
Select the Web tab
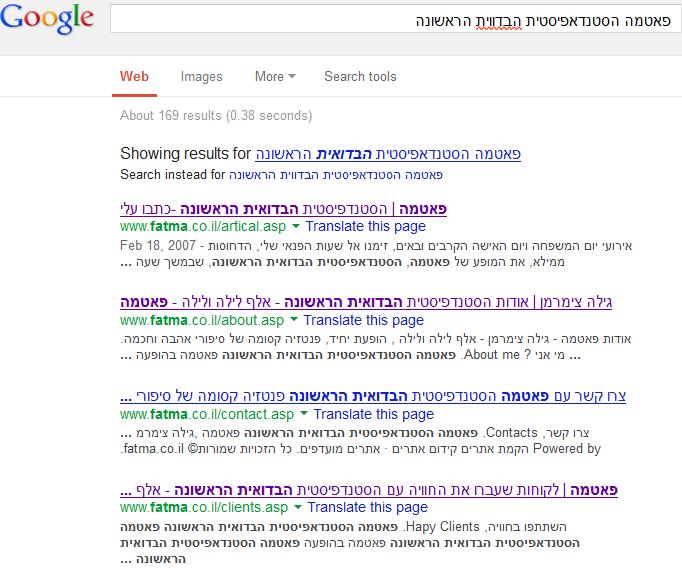[x=134, y=76]
